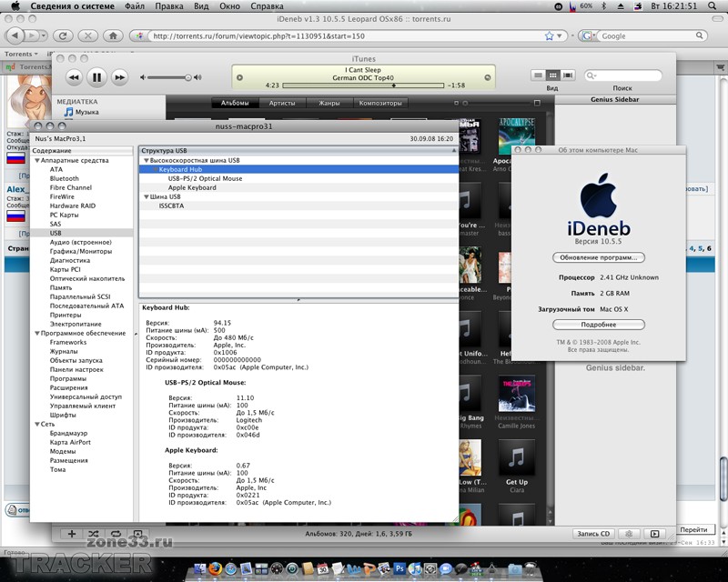The height and width of the screenshot is (582, 728).
Task: Select Apple Keyboard row in USB tree
Action: [299, 187]
